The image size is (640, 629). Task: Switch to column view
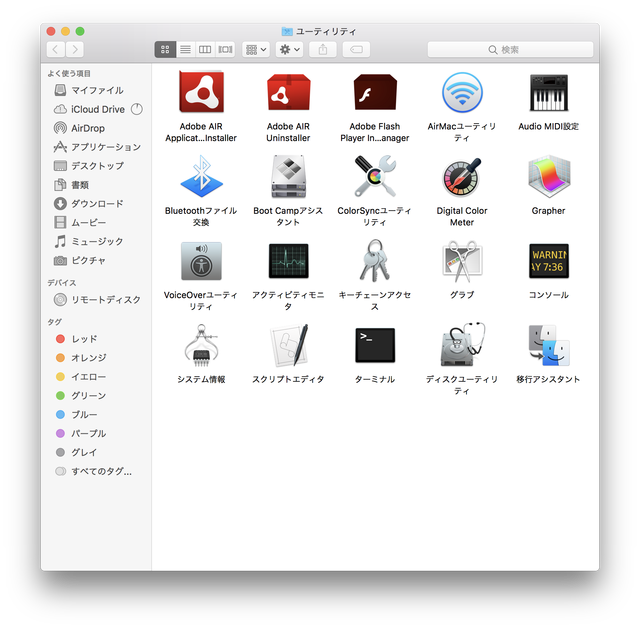(x=205, y=49)
